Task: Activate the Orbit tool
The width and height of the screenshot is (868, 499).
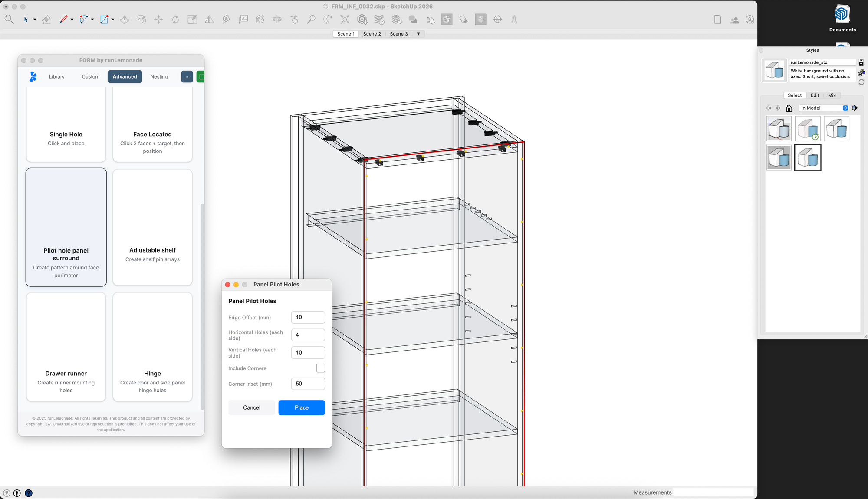Action: pos(277,20)
